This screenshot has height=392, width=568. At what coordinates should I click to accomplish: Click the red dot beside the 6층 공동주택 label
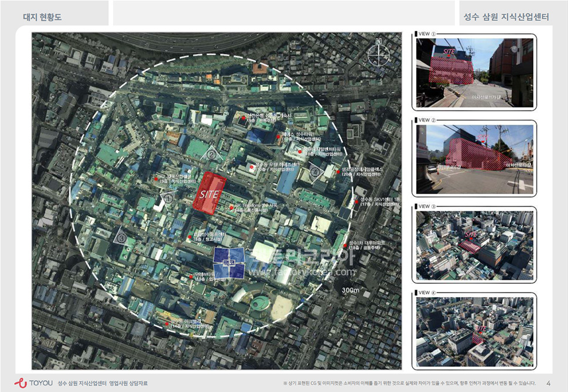tap(244, 118)
